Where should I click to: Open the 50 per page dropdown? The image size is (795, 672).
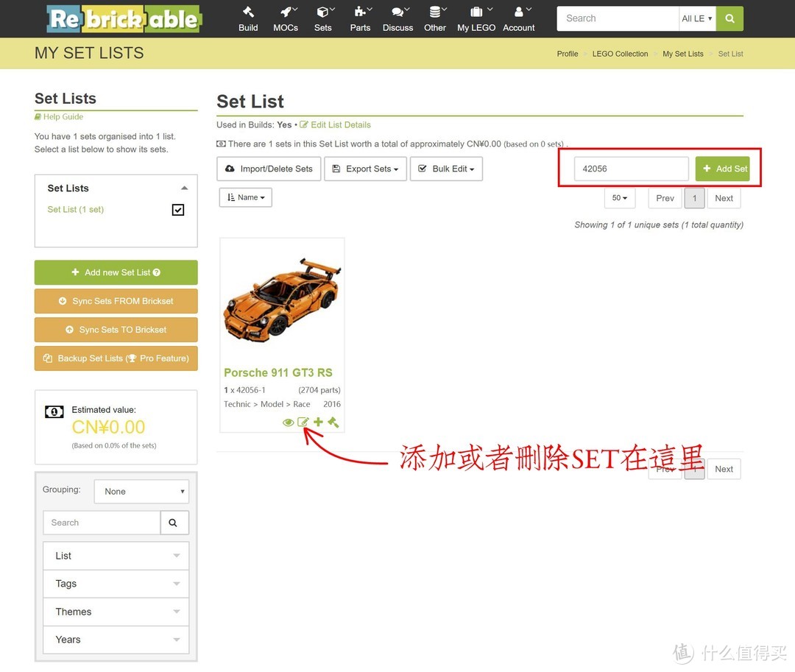pyautogui.click(x=619, y=198)
